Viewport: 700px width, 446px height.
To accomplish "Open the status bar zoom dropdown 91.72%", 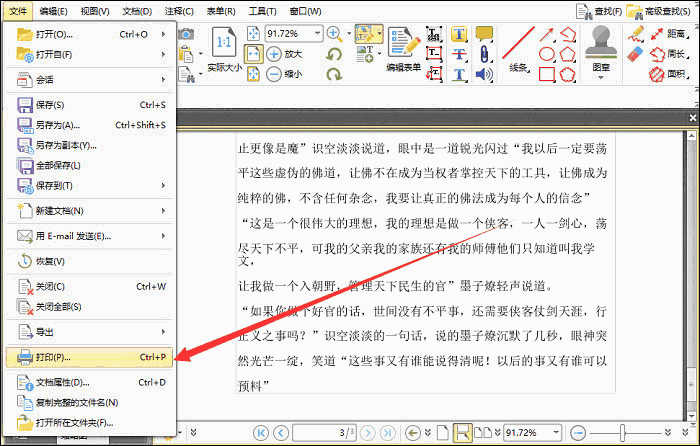I will point(556,432).
